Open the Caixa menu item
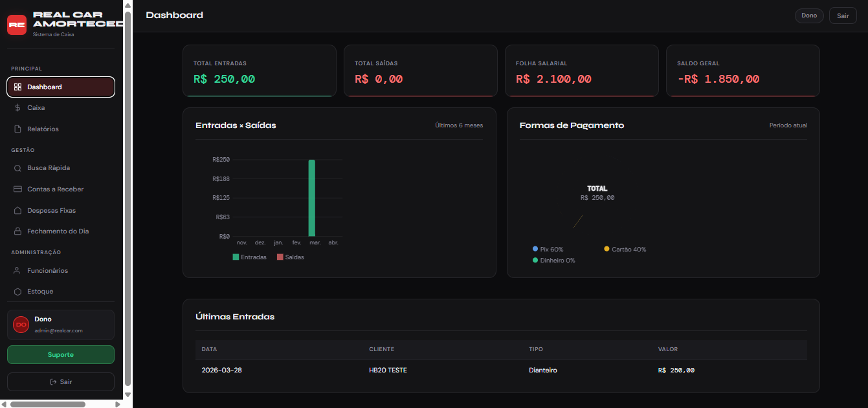The image size is (868, 408). [x=36, y=108]
